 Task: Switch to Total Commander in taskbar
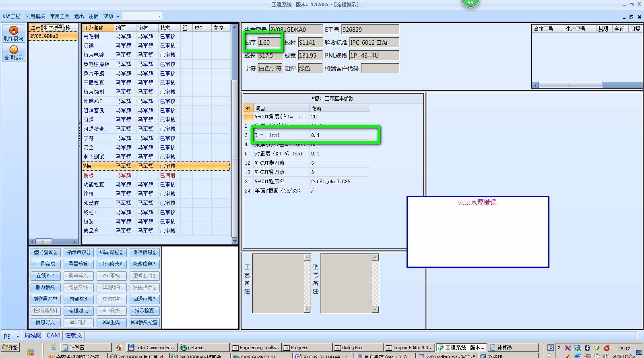152,348
